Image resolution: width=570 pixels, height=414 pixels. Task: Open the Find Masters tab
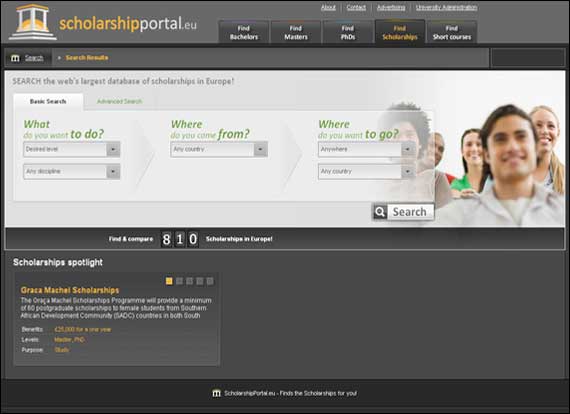tap(296, 32)
